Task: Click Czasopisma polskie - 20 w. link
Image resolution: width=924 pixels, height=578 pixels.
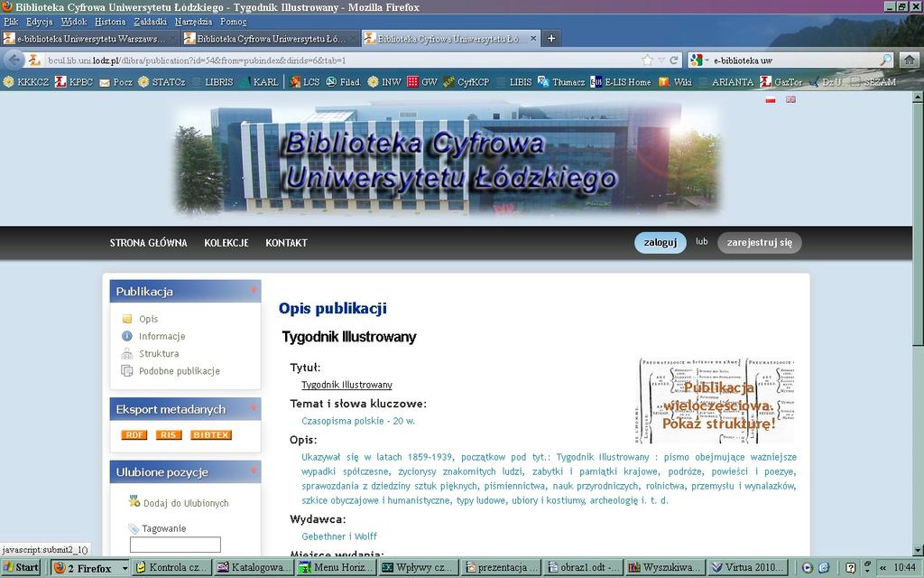Action: 358,421
